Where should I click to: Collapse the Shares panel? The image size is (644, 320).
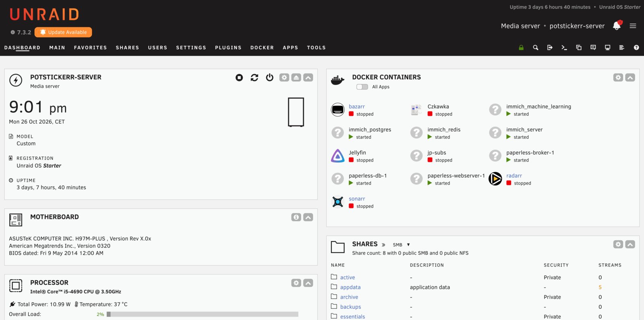pyautogui.click(x=630, y=244)
